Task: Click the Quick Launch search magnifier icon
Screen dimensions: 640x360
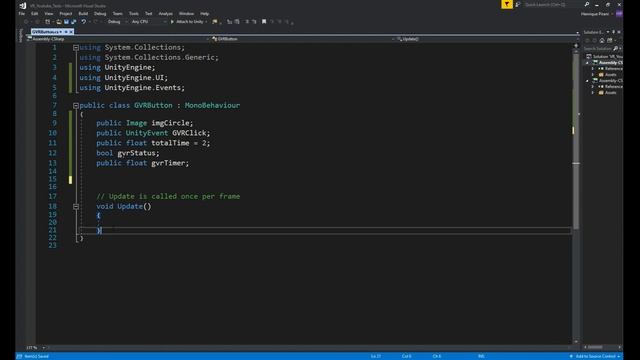Action: [x=587, y=4]
